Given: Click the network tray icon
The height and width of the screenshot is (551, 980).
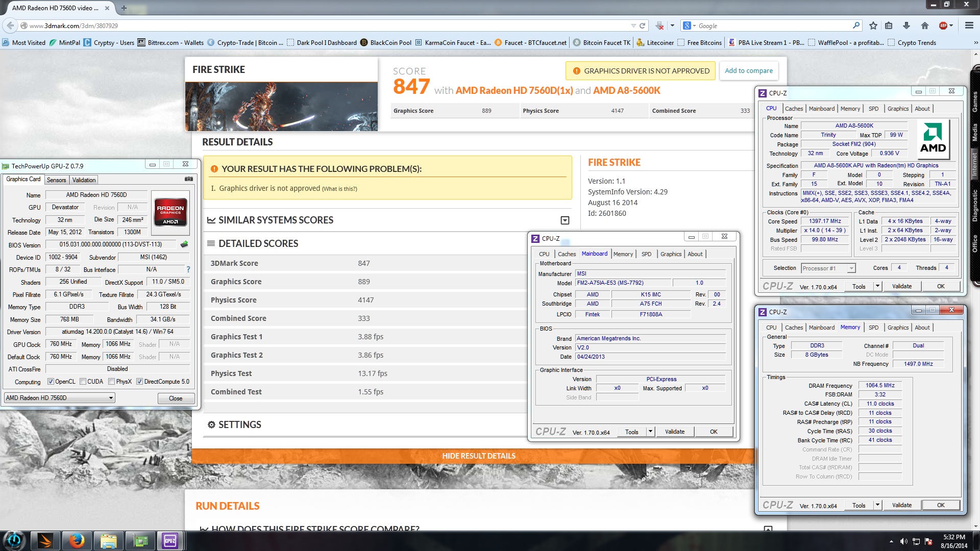Looking at the screenshot, I should point(916,541).
